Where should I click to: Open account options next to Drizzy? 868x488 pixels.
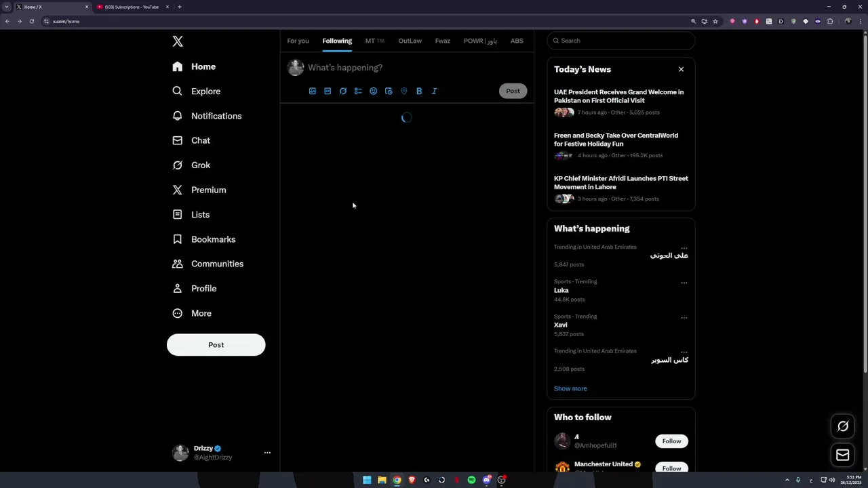(267, 453)
